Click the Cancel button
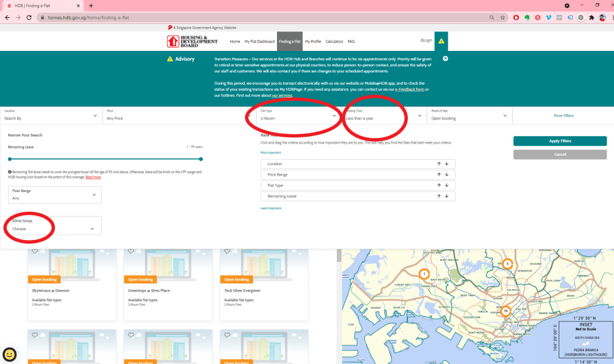 pos(559,155)
